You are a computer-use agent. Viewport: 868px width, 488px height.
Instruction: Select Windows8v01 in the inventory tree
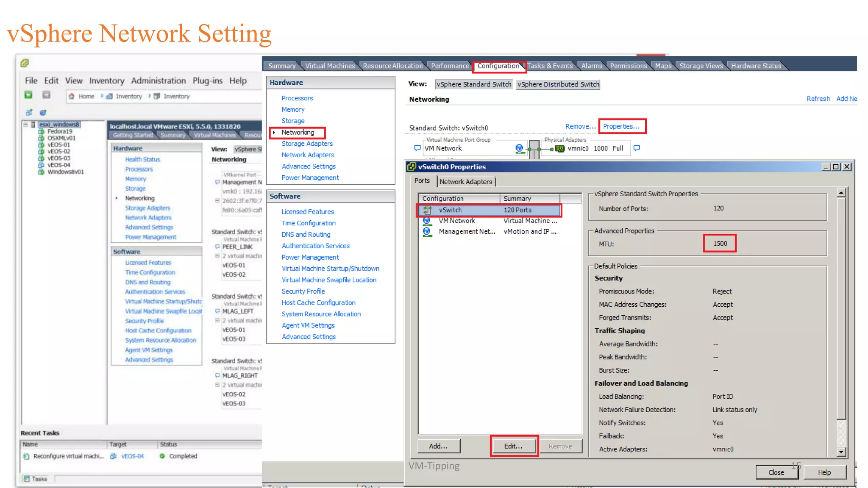(66, 172)
